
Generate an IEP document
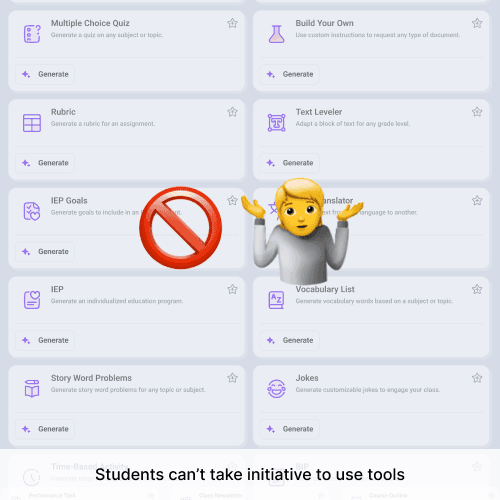click(45, 340)
